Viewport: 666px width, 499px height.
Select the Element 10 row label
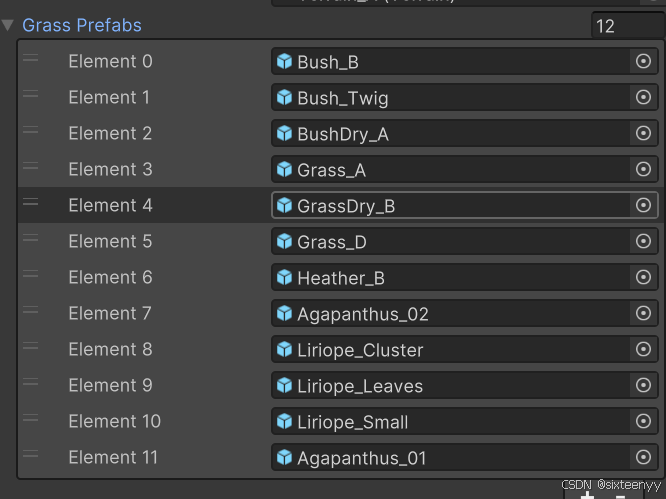point(114,421)
